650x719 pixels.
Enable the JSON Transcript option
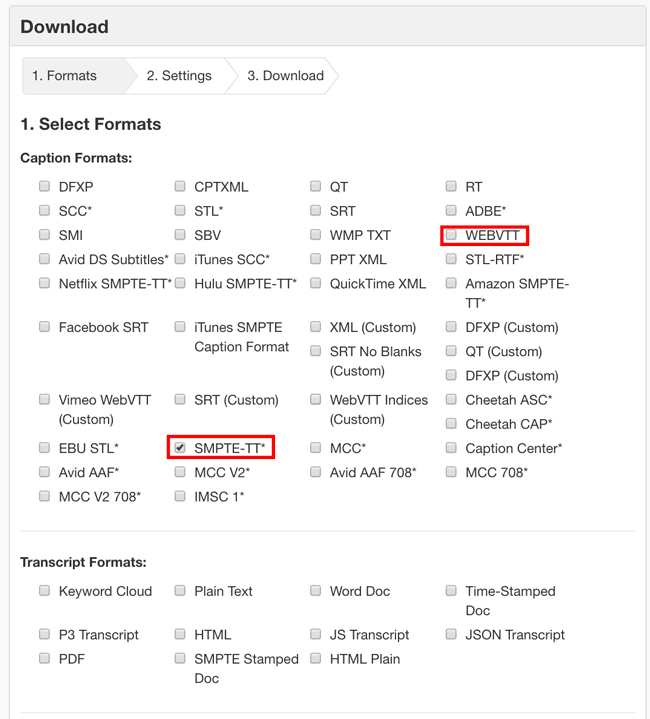pos(452,635)
